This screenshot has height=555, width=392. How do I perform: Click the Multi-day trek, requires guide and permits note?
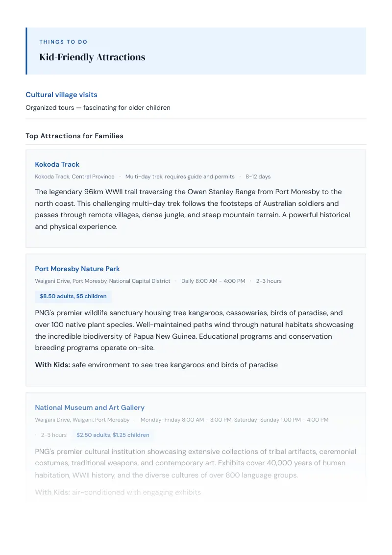pyautogui.click(x=180, y=177)
